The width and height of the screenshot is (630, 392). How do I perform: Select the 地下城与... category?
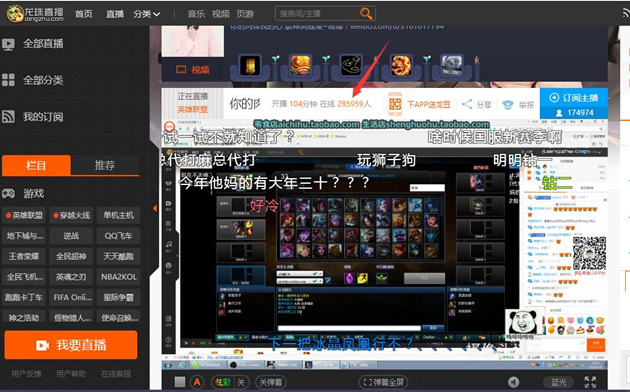[24, 236]
